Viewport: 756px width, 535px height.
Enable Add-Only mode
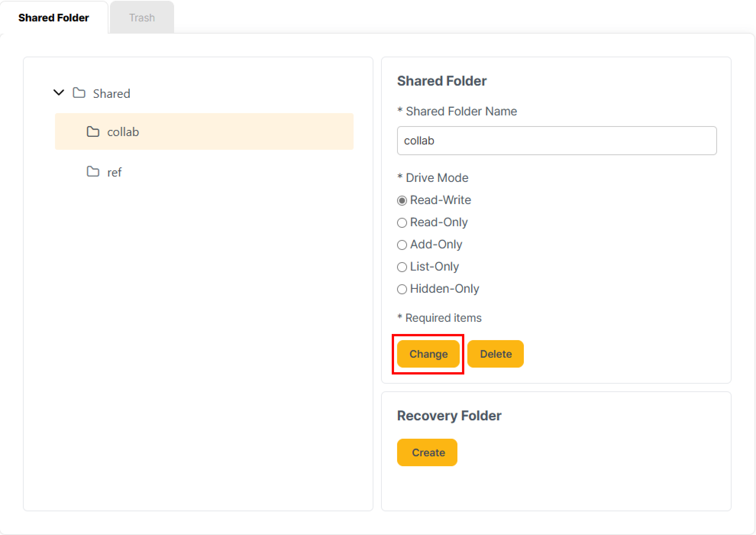click(x=402, y=245)
